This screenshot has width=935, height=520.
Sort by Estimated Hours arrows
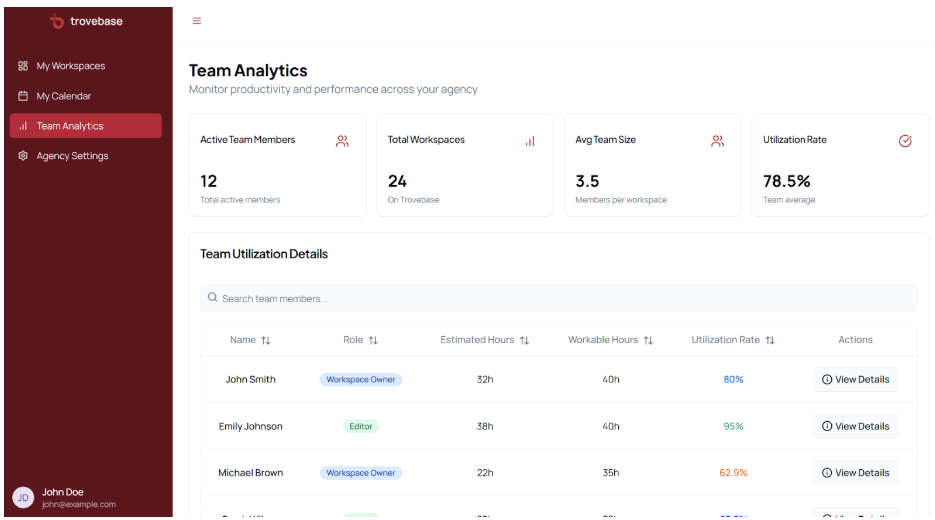pos(524,340)
